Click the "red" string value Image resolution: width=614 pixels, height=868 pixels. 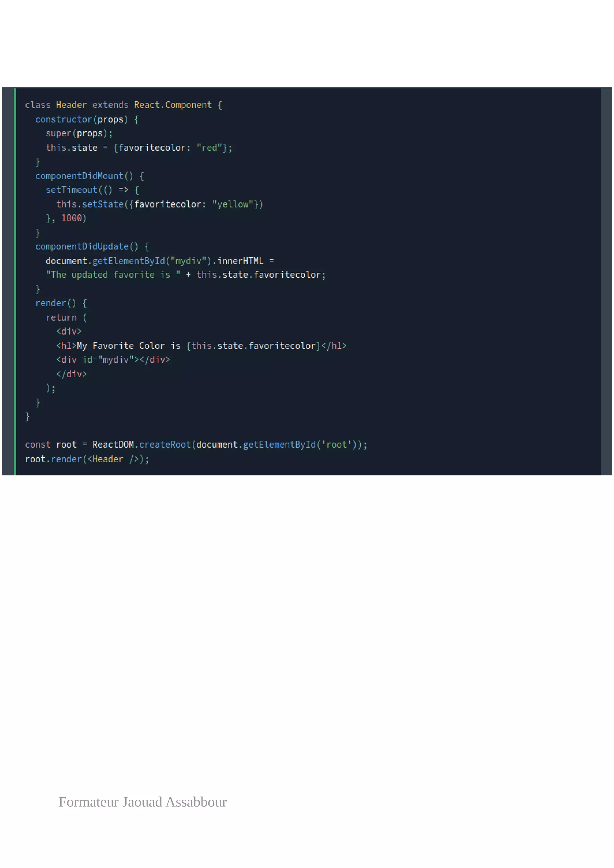click(209, 148)
